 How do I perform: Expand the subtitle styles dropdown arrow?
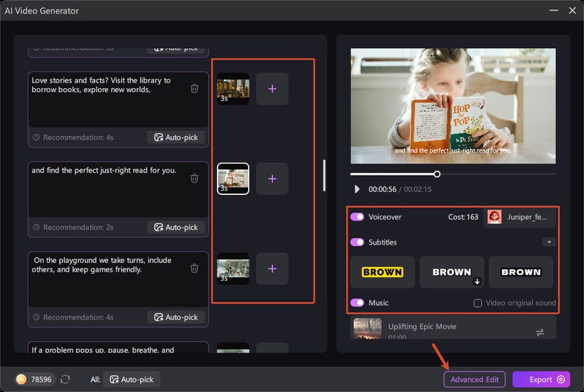pyautogui.click(x=549, y=242)
